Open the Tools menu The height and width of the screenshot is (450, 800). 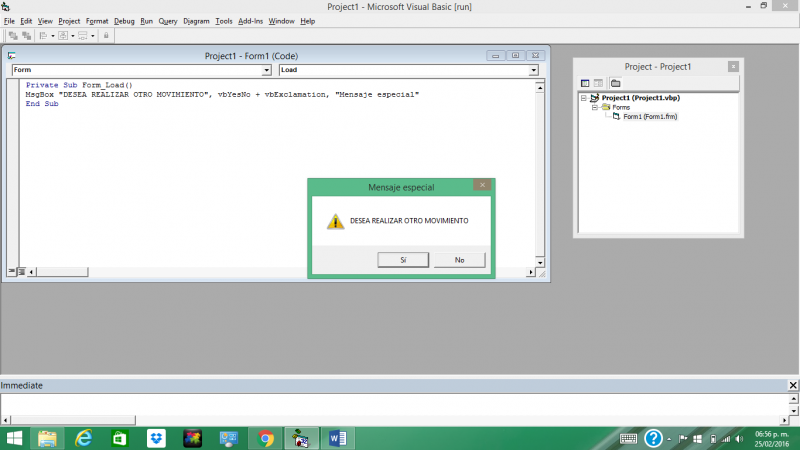click(x=223, y=21)
